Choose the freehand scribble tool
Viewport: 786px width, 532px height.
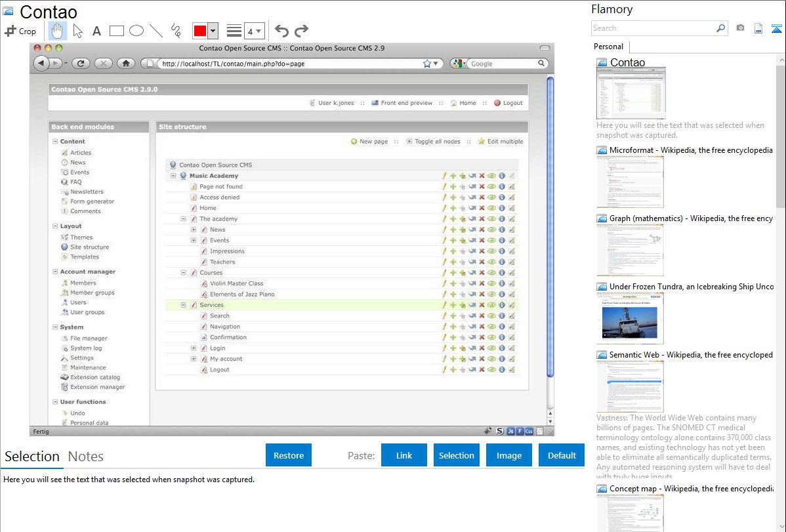176,31
